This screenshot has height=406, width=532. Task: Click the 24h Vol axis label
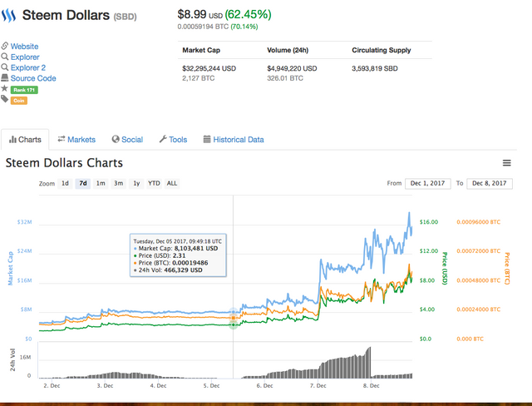(12, 360)
